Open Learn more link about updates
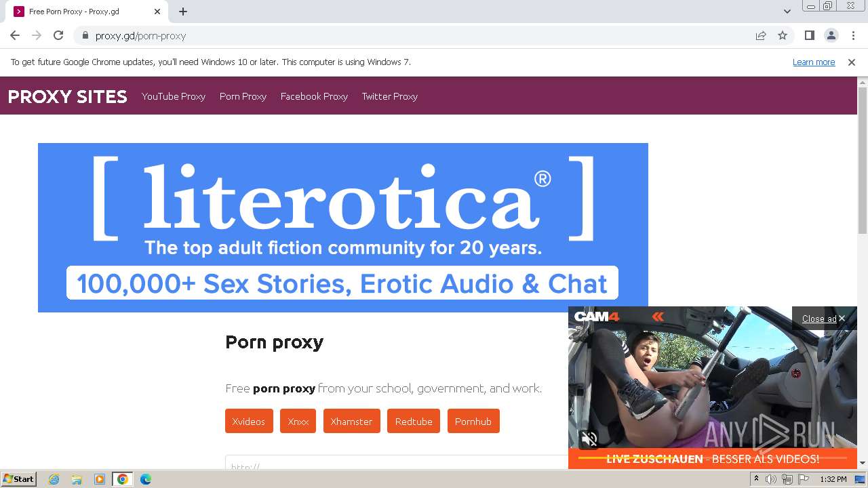This screenshot has width=868, height=488. 814,62
